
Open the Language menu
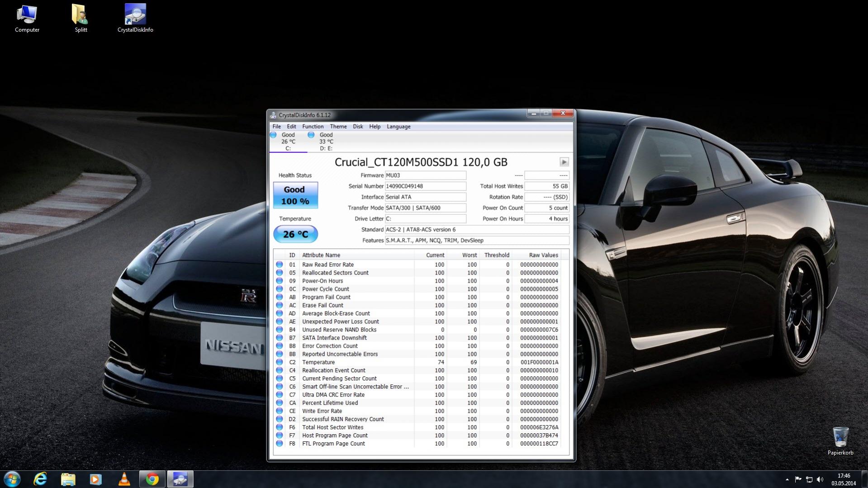[x=398, y=127]
